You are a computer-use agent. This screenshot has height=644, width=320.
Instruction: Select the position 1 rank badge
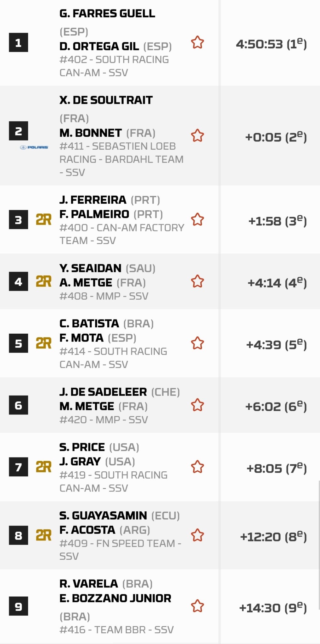(18, 42)
